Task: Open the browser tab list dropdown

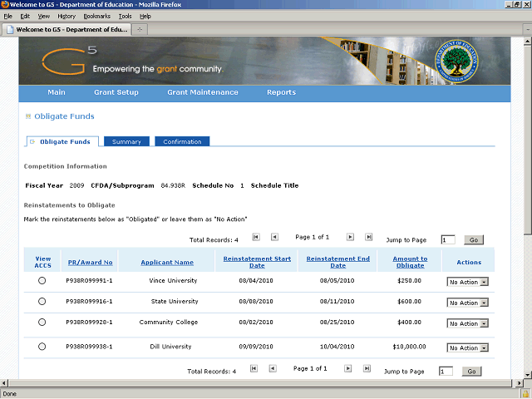Action: [528, 30]
